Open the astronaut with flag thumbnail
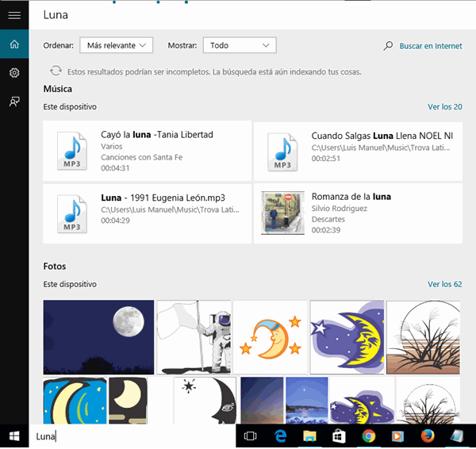Viewport: 476px width, 449px height. 194,337
